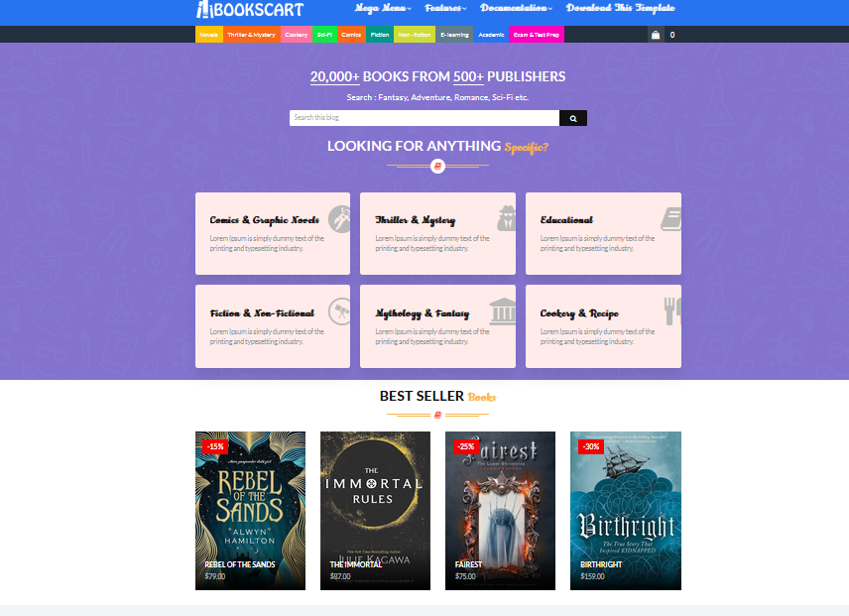The height and width of the screenshot is (616, 849).
Task: Click the Comics & Graphic Novels card icon
Action: pyautogui.click(x=339, y=219)
